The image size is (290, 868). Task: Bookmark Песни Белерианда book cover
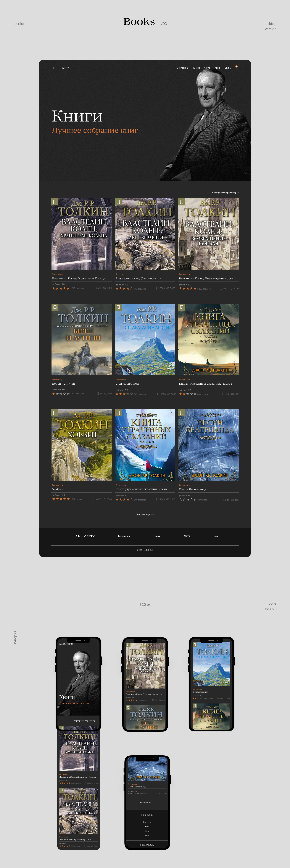pyautogui.click(x=182, y=413)
